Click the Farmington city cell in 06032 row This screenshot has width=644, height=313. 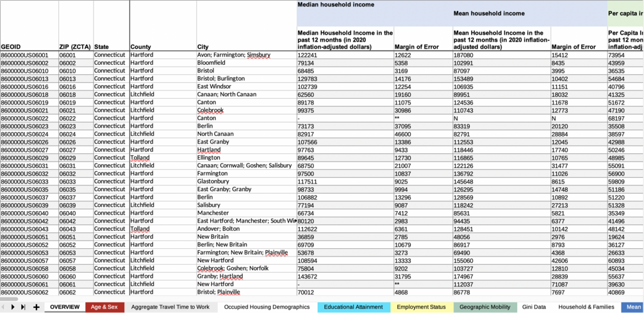tap(247, 174)
